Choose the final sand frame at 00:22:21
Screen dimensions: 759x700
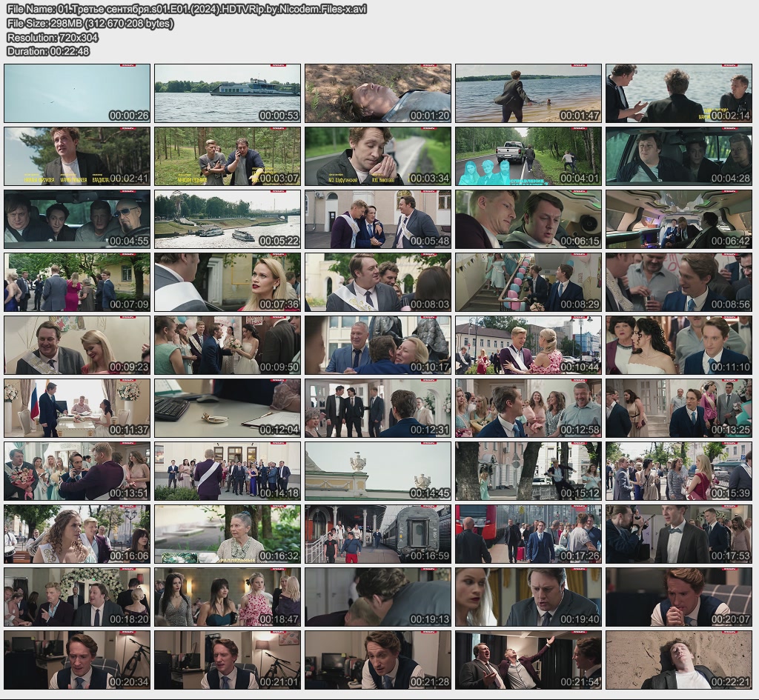click(x=679, y=660)
